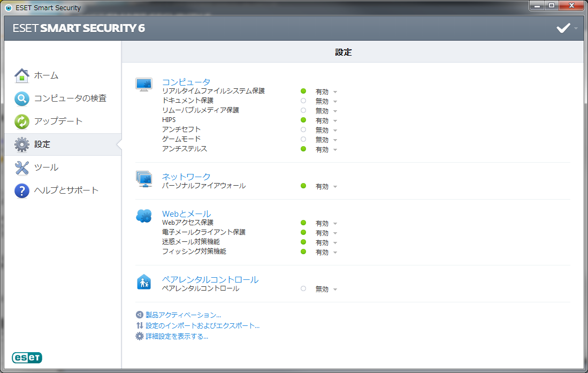Screen dimensions: 588x373
Task: Open 有効 dropdown for アンチステルス
Action: pyautogui.click(x=326, y=150)
